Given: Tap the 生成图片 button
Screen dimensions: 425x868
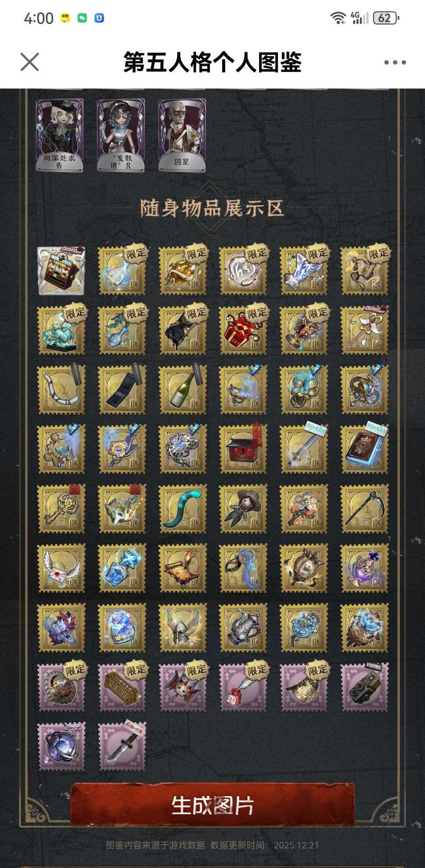Looking at the screenshot, I should [x=213, y=805].
